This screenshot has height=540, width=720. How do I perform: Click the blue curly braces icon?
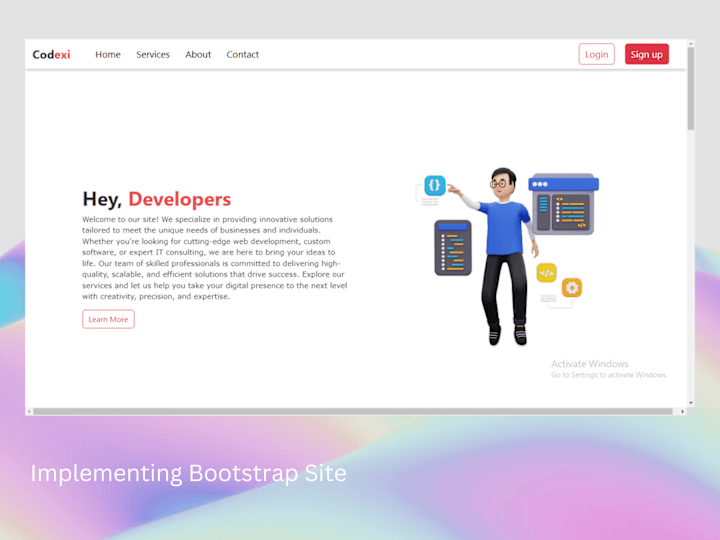tap(434, 186)
